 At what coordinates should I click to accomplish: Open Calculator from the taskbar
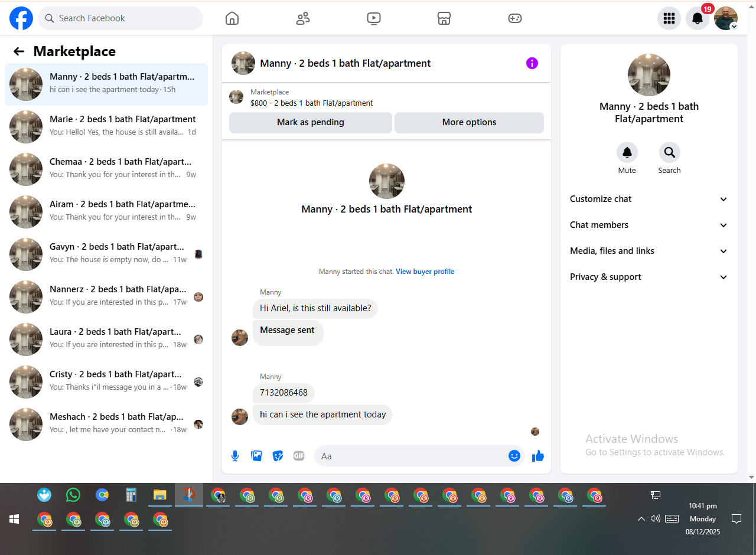pyautogui.click(x=131, y=495)
